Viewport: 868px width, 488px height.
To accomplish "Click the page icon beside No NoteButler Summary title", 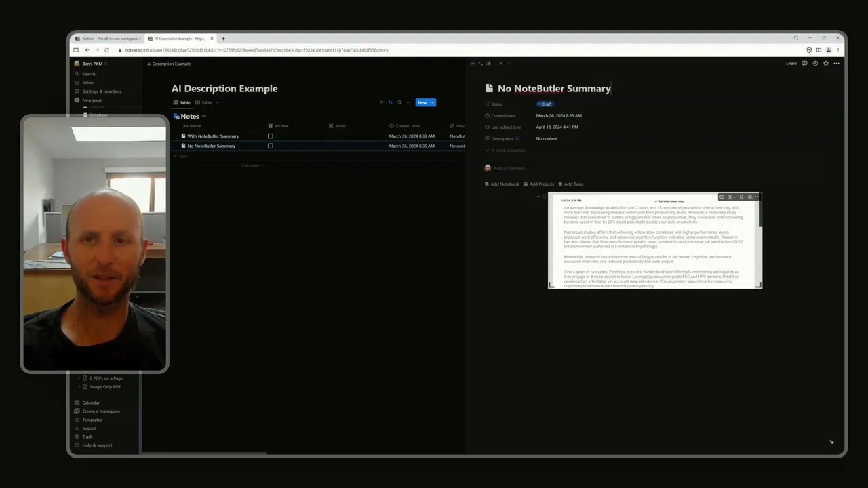I will (489, 88).
